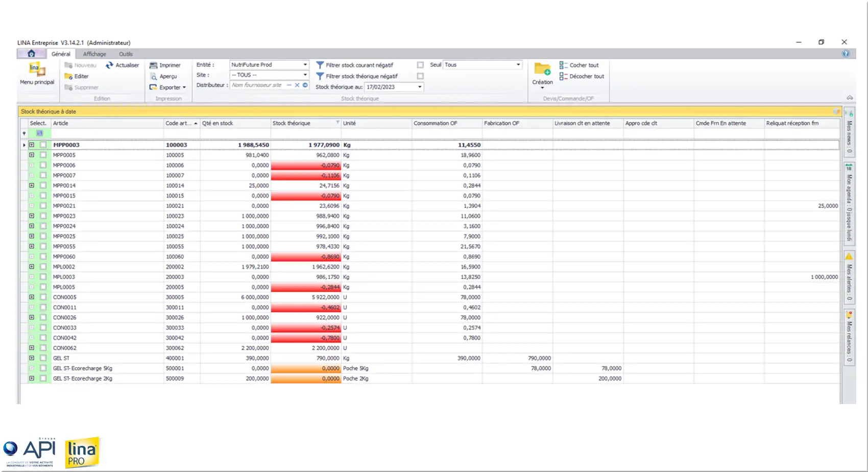This screenshot has height=472, width=868.
Task: Open the Exporter dropdown
Action: (167, 87)
